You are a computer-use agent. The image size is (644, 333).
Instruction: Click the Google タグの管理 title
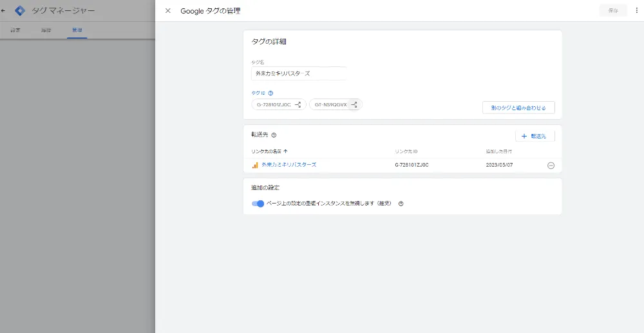(211, 11)
